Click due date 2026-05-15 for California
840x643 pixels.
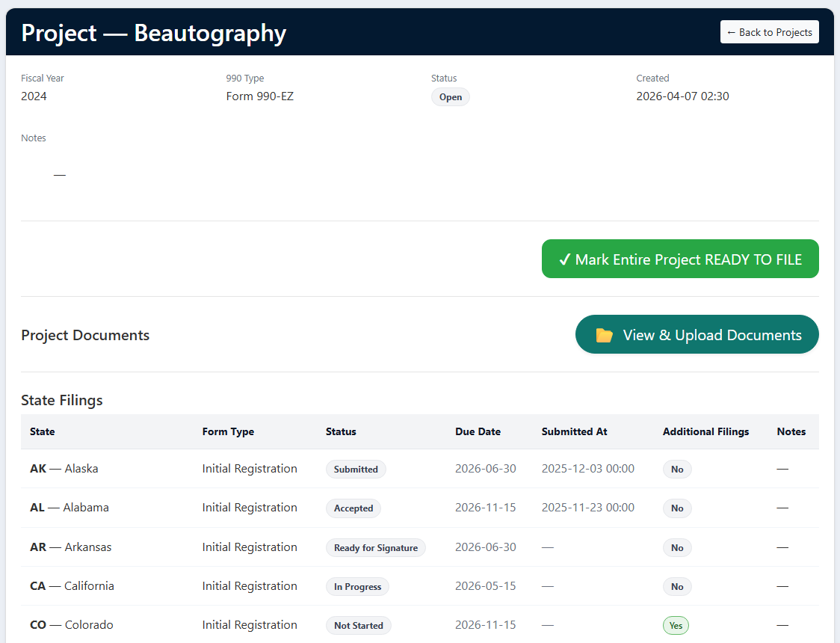485,586
